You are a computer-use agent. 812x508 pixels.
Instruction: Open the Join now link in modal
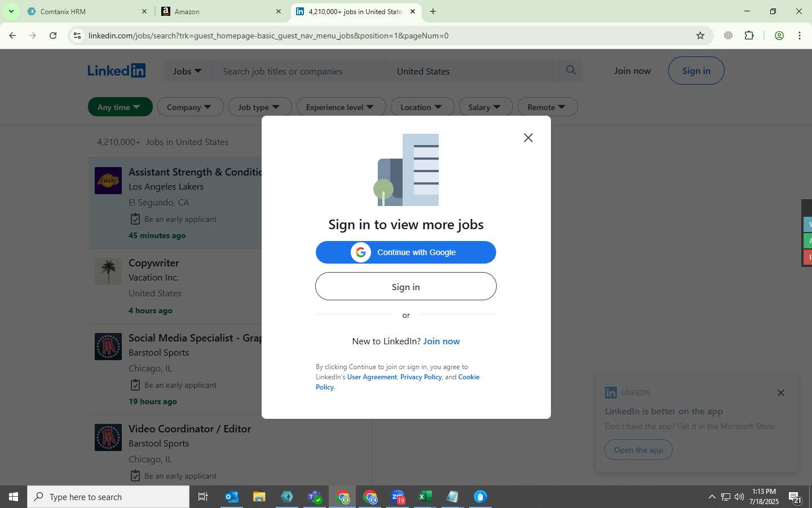[x=442, y=341]
